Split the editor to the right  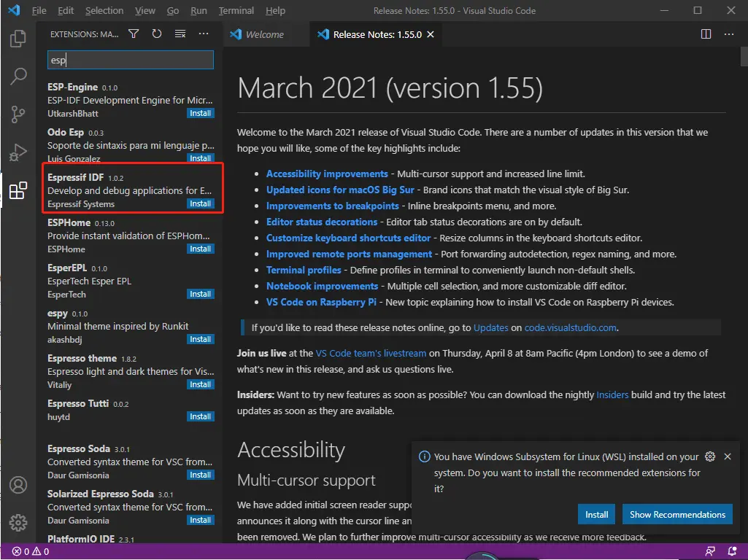pos(706,34)
